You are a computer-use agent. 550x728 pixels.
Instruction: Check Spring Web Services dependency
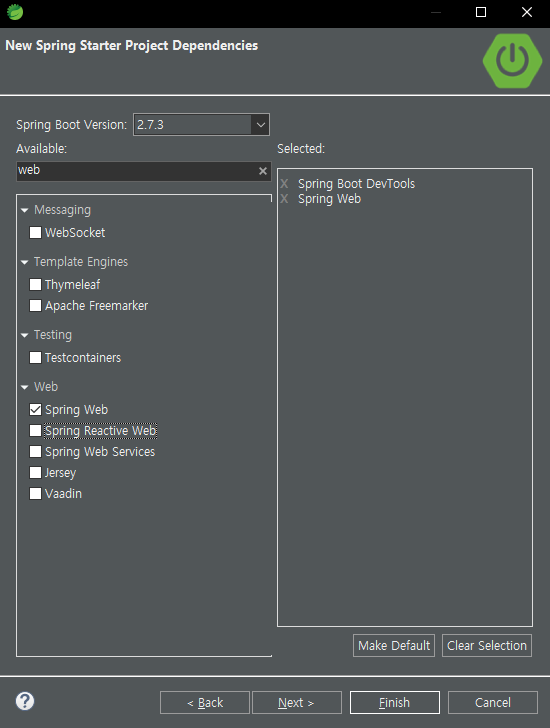pos(35,452)
